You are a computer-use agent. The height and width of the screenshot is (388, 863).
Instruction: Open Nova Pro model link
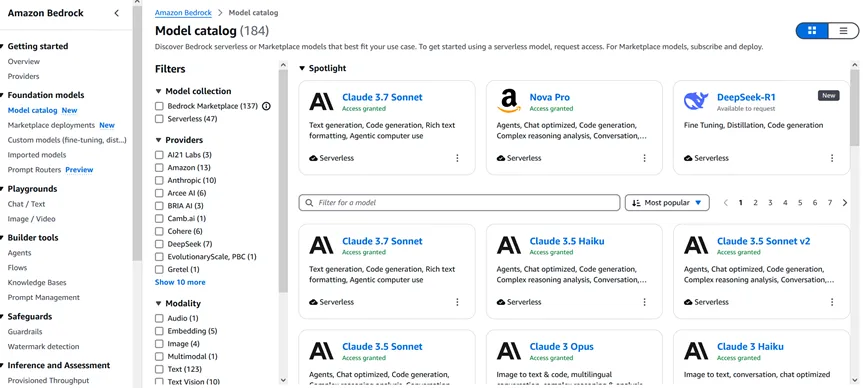549,97
